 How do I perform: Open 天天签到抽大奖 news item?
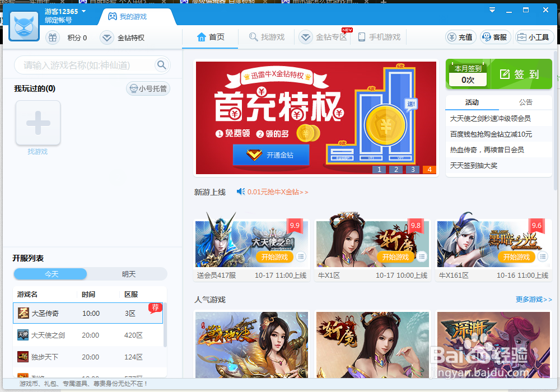(x=474, y=166)
